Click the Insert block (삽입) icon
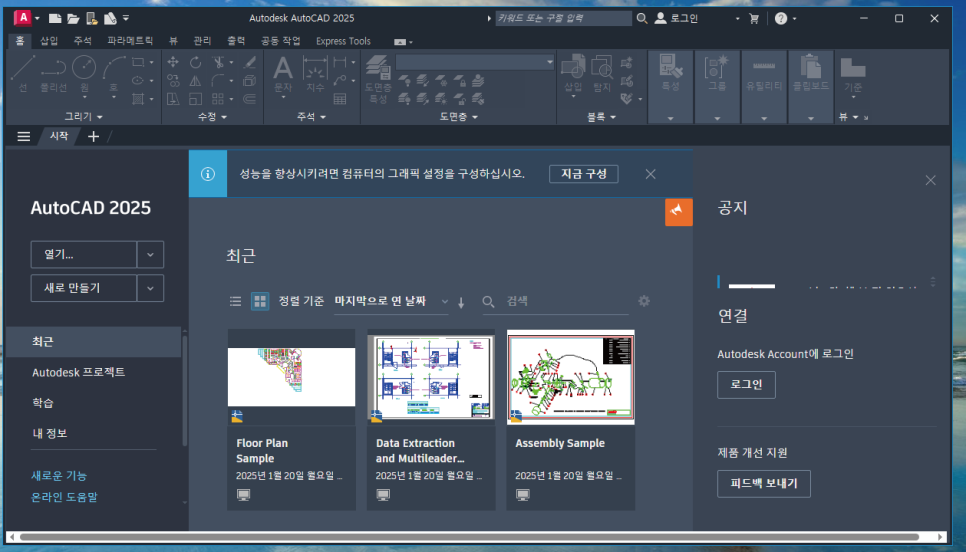This screenshot has height=552, width=966. [573, 73]
